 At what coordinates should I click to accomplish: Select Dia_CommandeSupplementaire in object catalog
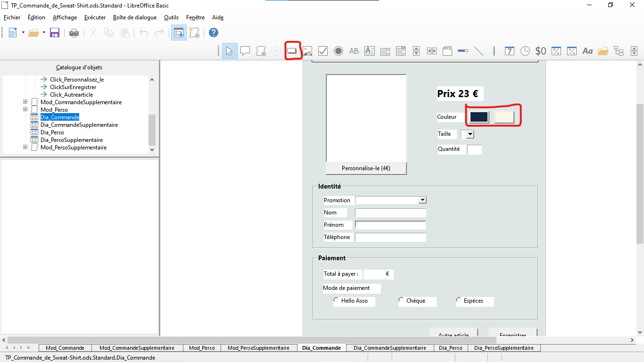79,125
